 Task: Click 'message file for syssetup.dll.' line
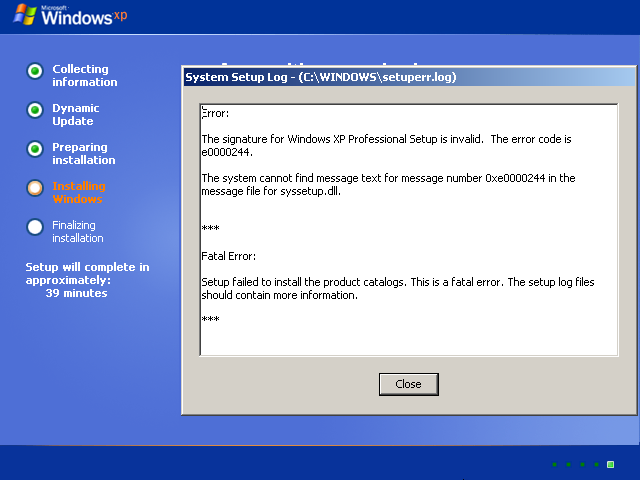point(271,191)
